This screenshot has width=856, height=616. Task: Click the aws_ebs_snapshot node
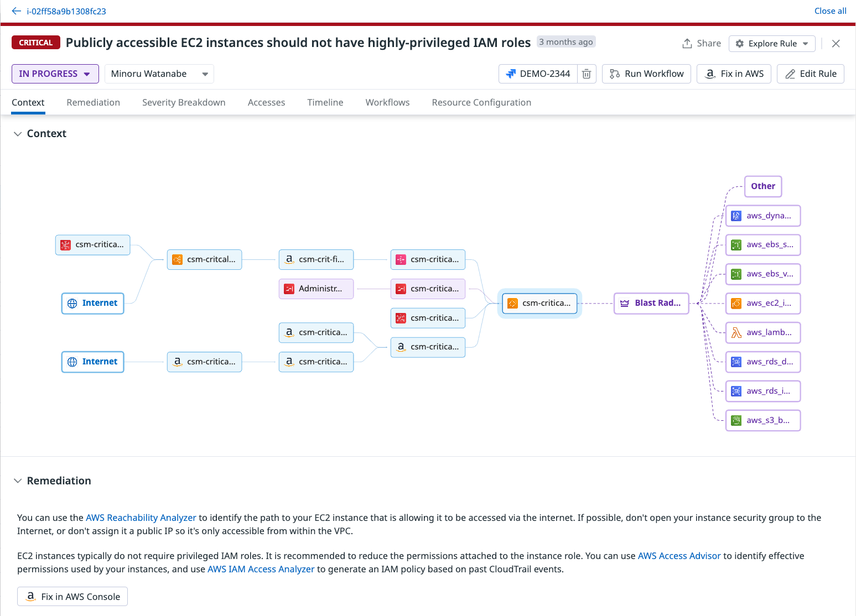pyautogui.click(x=762, y=245)
